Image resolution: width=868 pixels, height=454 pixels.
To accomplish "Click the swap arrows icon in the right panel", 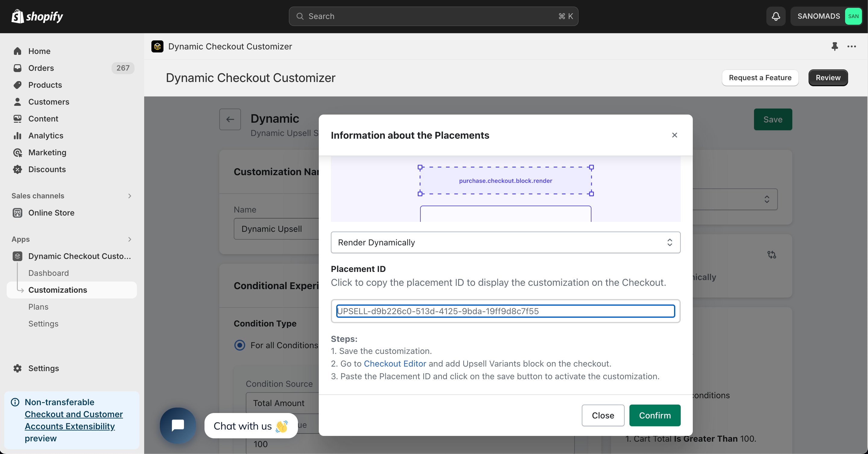I will pyautogui.click(x=771, y=255).
